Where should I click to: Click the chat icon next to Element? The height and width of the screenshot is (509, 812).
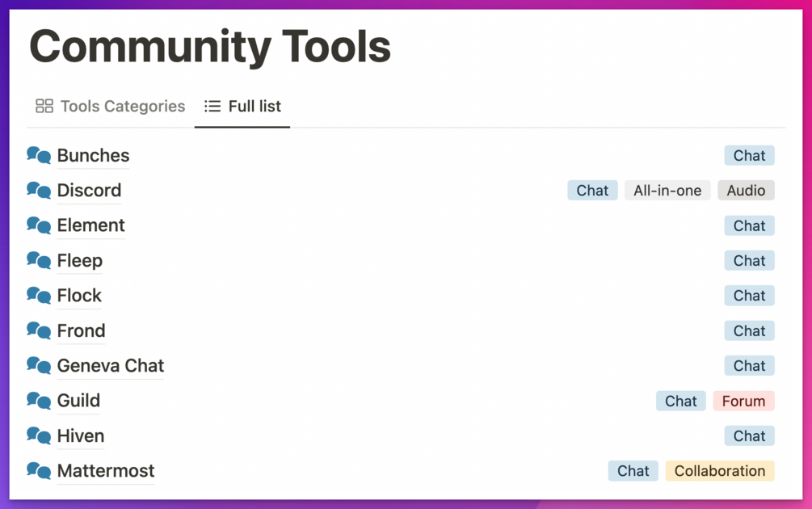click(x=39, y=225)
